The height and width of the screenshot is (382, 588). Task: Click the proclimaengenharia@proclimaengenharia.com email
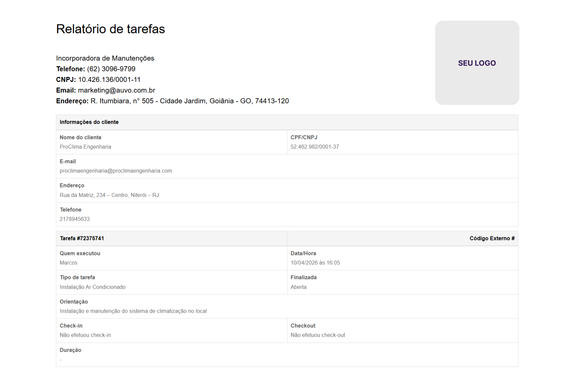[116, 171]
